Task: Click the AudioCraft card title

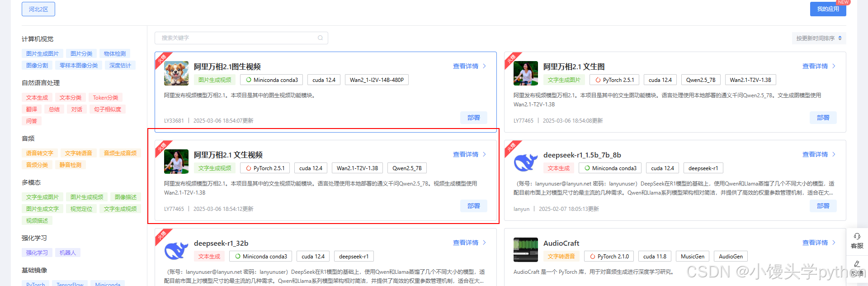Action: [x=561, y=243]
